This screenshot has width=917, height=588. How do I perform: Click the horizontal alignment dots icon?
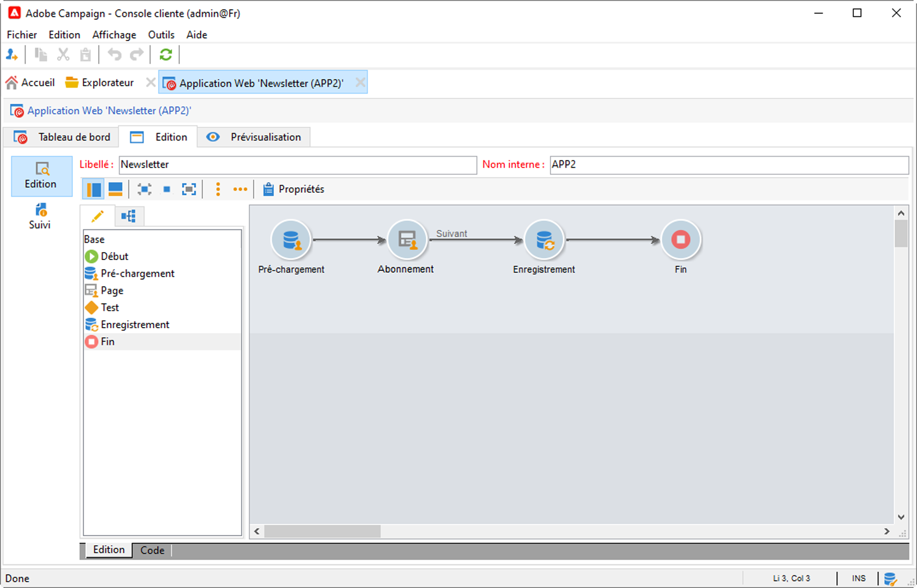[240, 189]
